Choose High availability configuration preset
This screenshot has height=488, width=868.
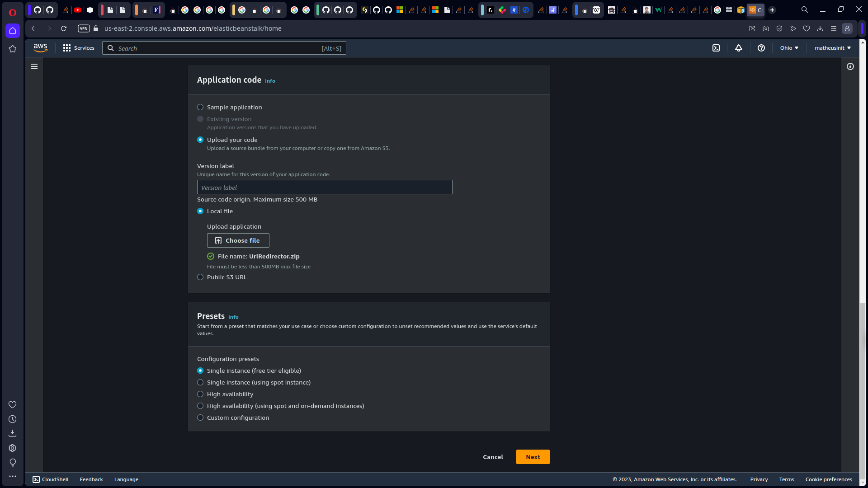click(200, 394)
